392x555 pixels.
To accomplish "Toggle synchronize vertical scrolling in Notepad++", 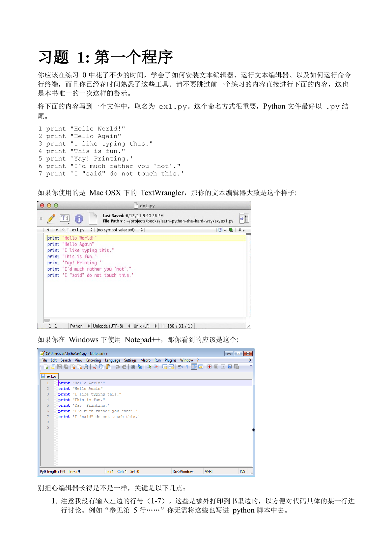I will point(165,366).
